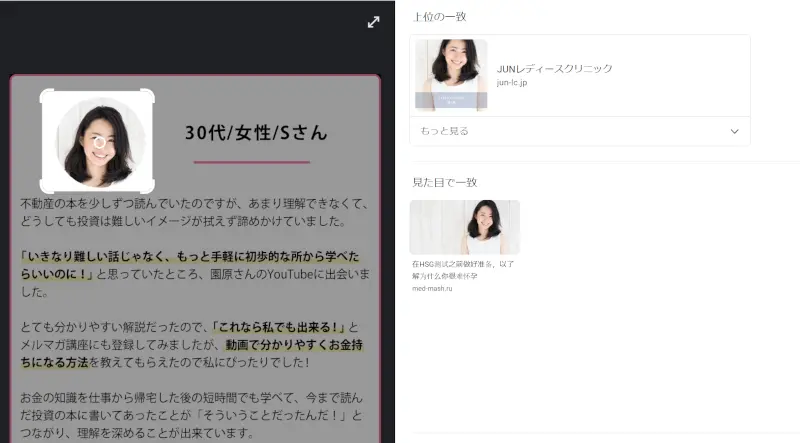
Task: Expand the もっと見る section
Action: (444, 131)
